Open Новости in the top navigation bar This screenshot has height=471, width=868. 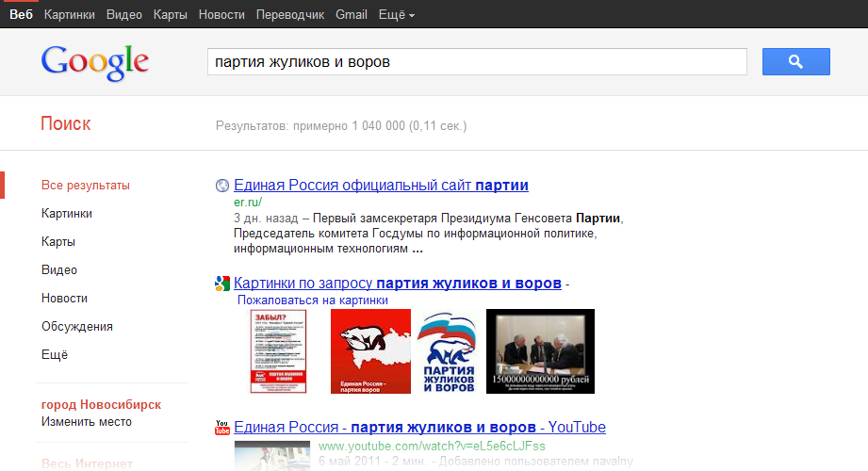[221, 15]
